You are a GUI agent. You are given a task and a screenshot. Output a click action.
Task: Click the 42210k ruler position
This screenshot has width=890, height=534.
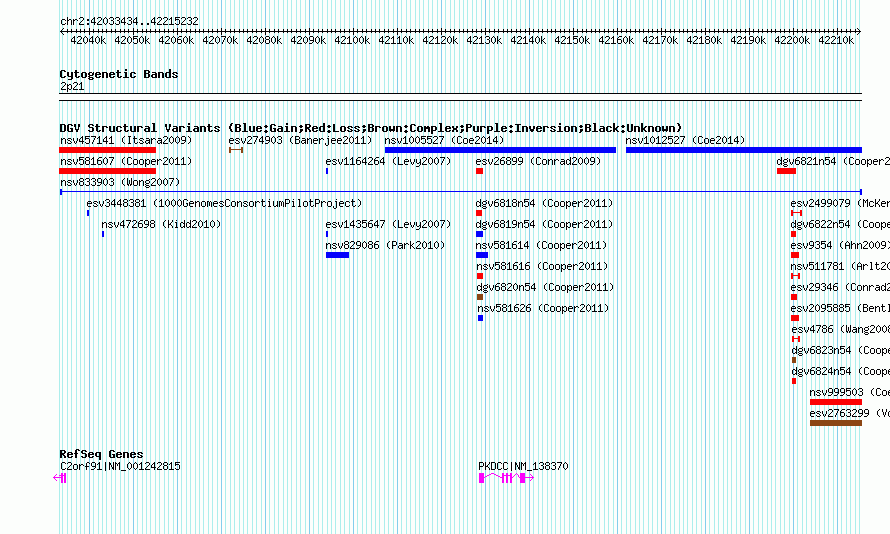point(836,40)
